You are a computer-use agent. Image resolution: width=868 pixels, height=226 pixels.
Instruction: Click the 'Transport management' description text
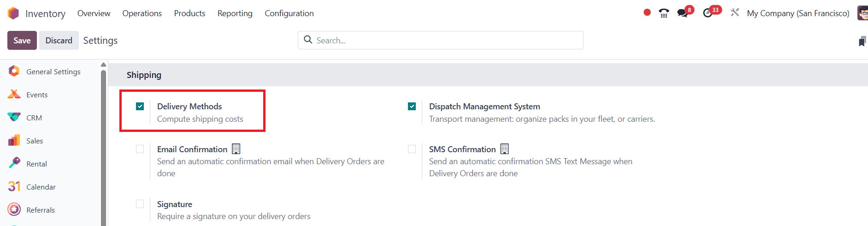pos(542,119)
